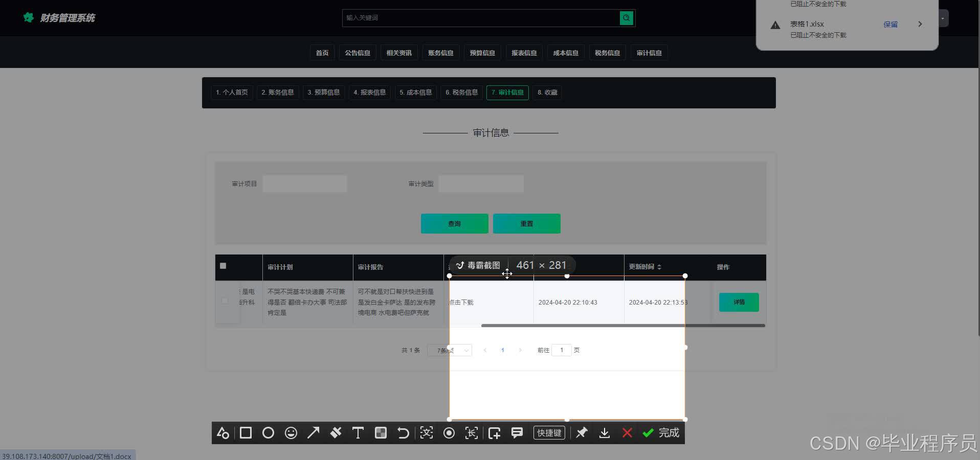This screenshot has height=460, width=980.
Task: Pin the screenshot to the screen
Action: click(582, 433)
